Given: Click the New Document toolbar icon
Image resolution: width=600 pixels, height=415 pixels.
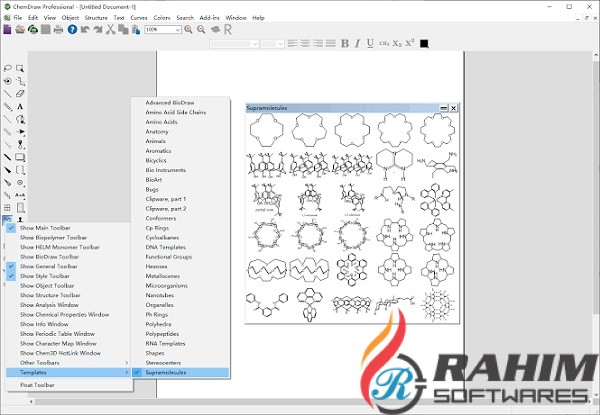Looking at the screenshot, I should click(7, 29).
